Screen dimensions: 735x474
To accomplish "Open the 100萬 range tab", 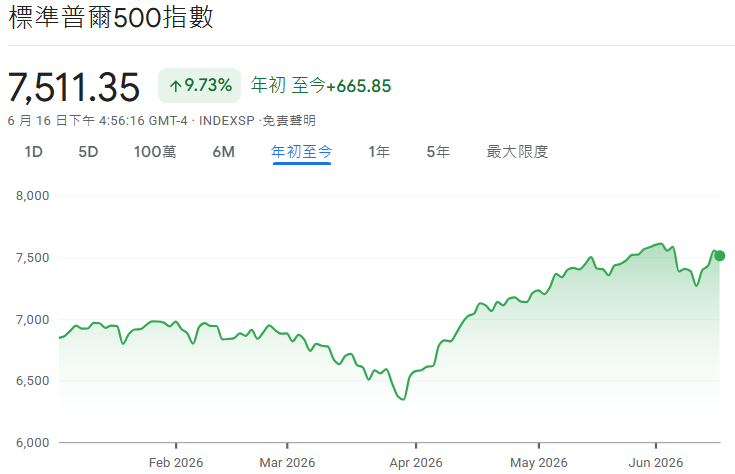I will [x=155, y=152].
